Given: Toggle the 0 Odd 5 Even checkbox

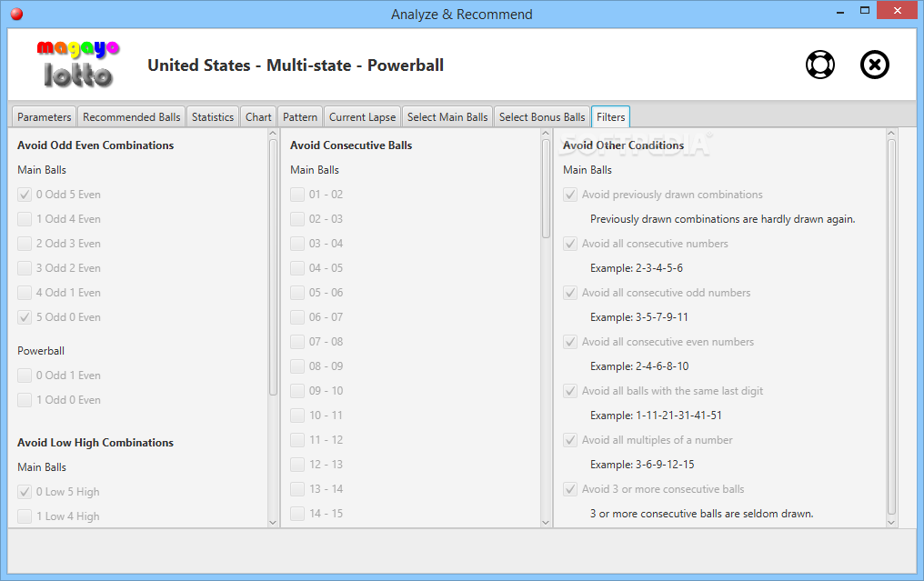Looking at the screenshot, I should [25, 195].
